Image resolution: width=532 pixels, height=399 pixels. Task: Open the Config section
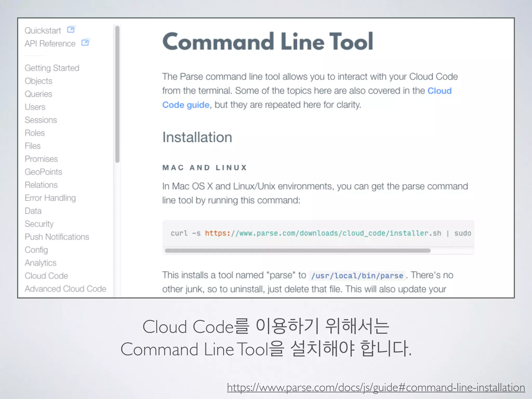pyautogui.click(x=36, y=250)
